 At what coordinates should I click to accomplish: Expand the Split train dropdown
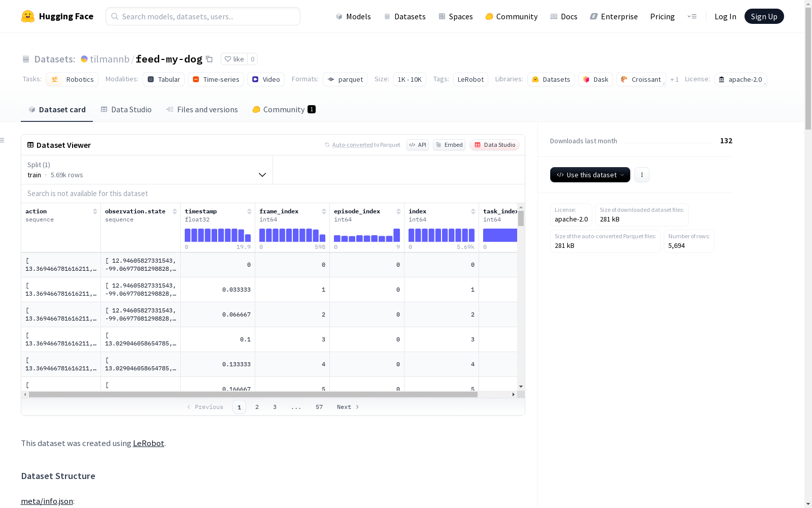coord(147,170)
